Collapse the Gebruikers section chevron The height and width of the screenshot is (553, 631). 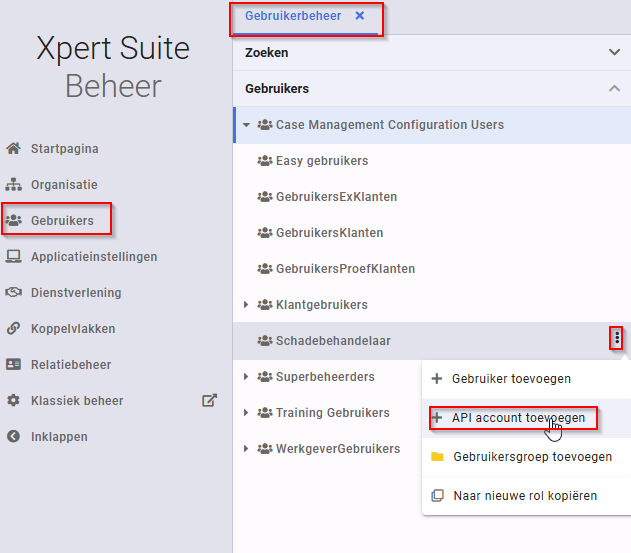click(614, 88)
